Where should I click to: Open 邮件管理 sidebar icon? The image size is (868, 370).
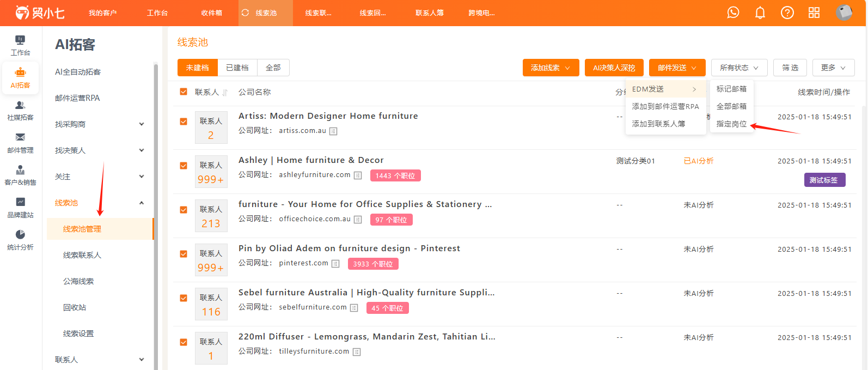(x=20, y=143)
